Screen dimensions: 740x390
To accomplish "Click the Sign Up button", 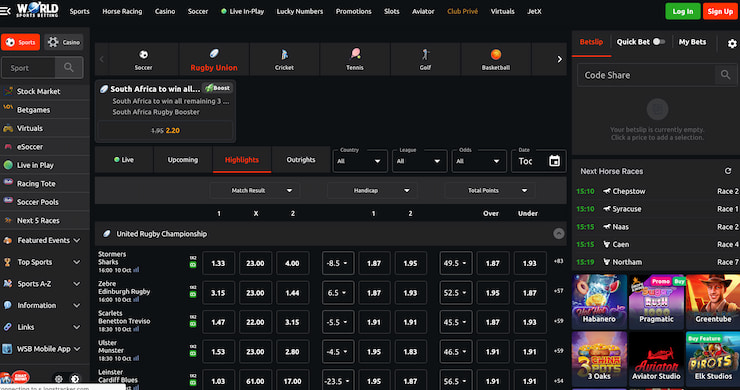I will pyautogui.click(x=720, y=11).
